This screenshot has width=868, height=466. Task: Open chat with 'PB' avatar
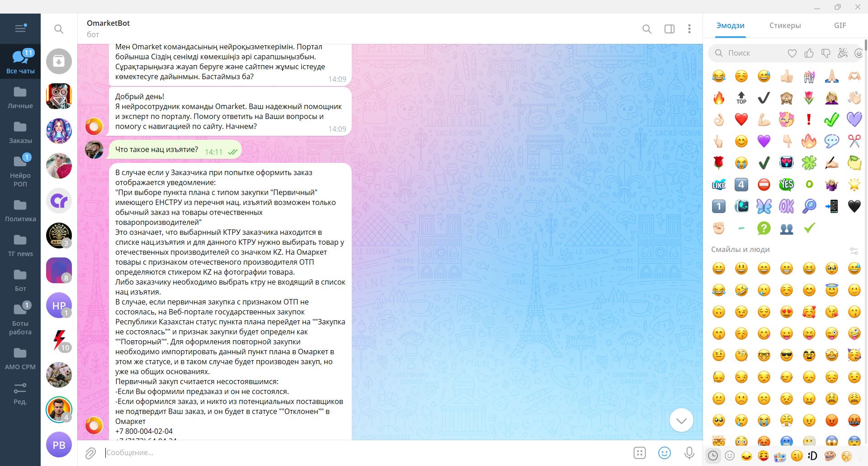pyautogui.click(x=59, y=445)
